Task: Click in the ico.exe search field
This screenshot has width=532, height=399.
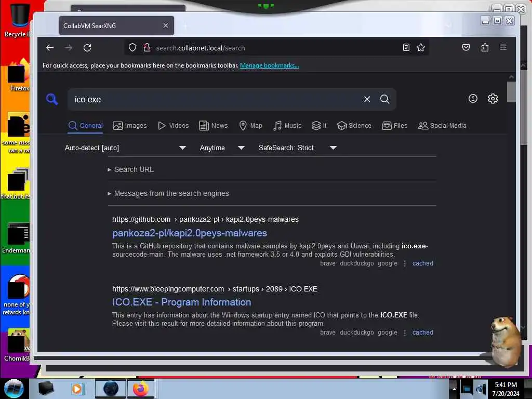Action: [217, 99]
